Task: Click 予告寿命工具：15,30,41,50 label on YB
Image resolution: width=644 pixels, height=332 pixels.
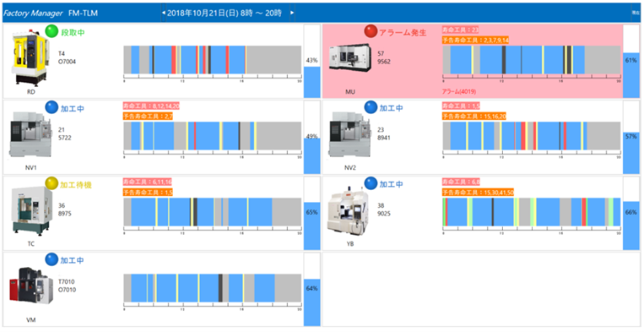Action: (478, 192)
